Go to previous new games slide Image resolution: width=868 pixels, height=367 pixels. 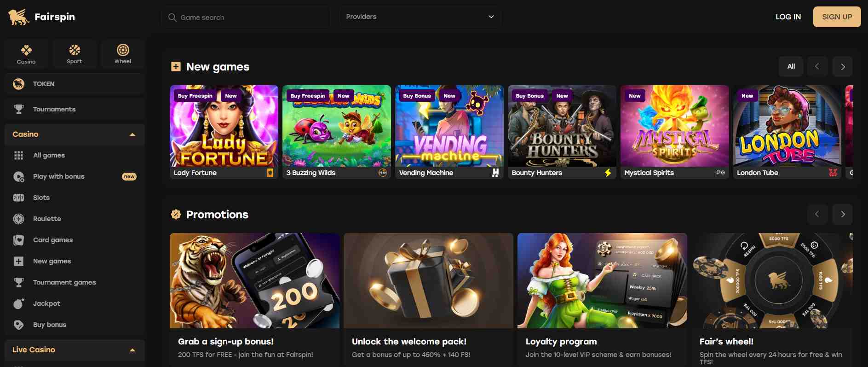point(817,66)
